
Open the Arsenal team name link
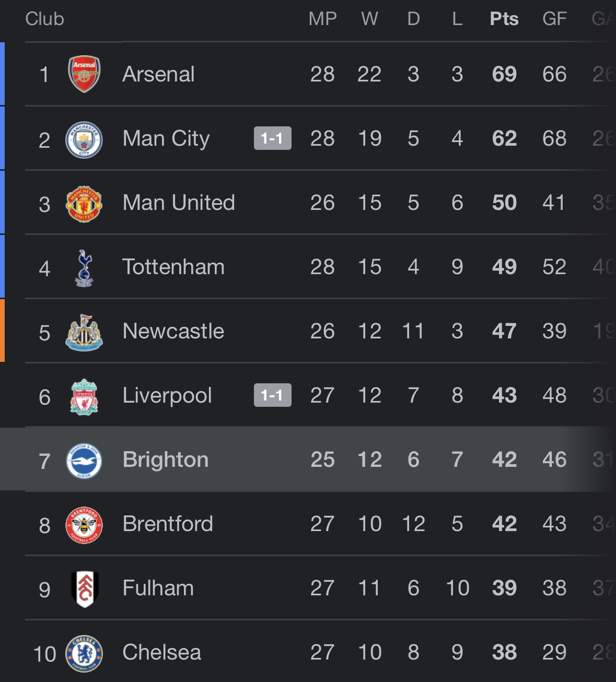click(158, 74)
